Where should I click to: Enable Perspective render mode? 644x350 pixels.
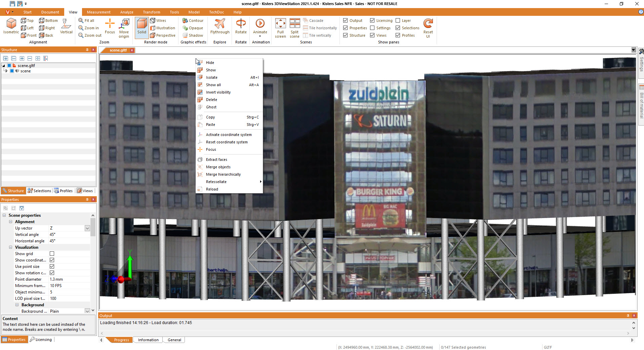point(163,35)
